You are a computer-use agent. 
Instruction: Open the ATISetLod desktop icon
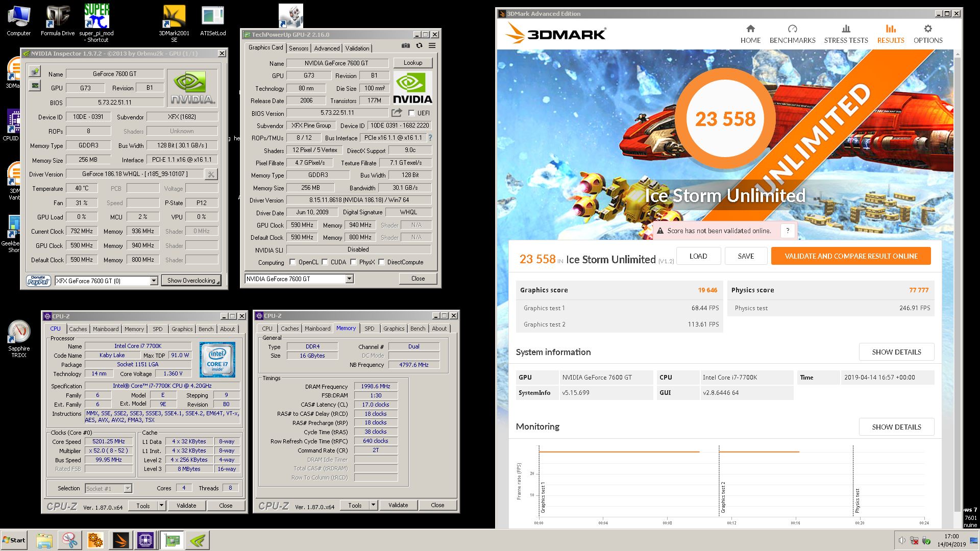click(x=213, y=21)
